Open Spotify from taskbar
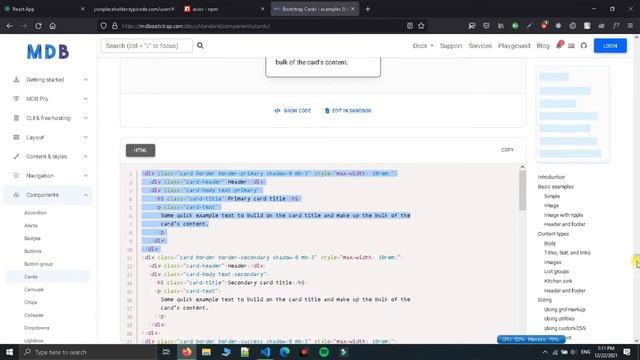 [x=324, y=352]
